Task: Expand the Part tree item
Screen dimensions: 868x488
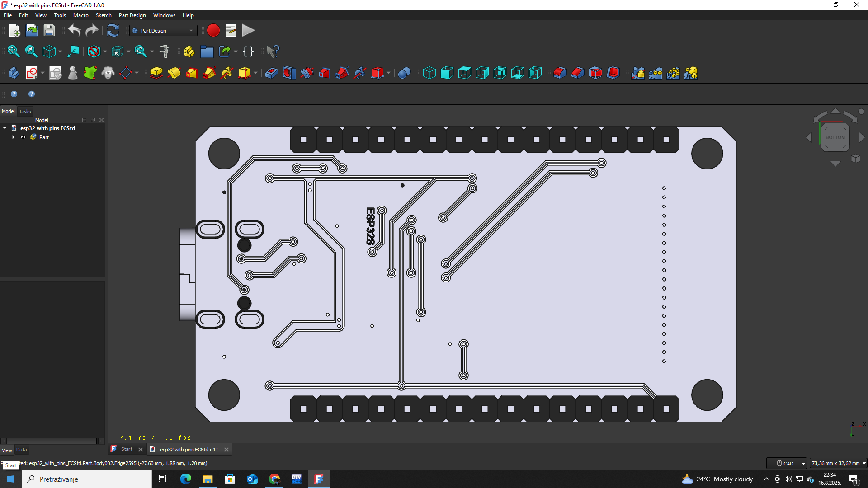Action: pos(13,137)
